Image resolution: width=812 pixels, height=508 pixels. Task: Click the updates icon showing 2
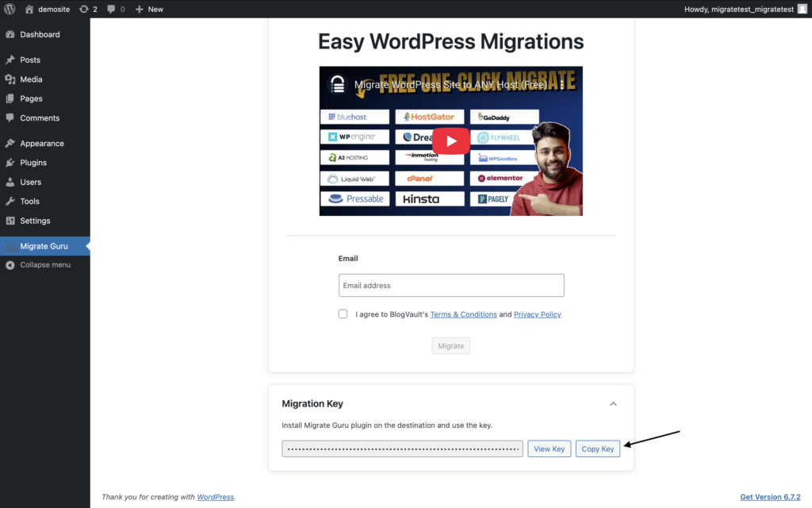tap(84, 9)
